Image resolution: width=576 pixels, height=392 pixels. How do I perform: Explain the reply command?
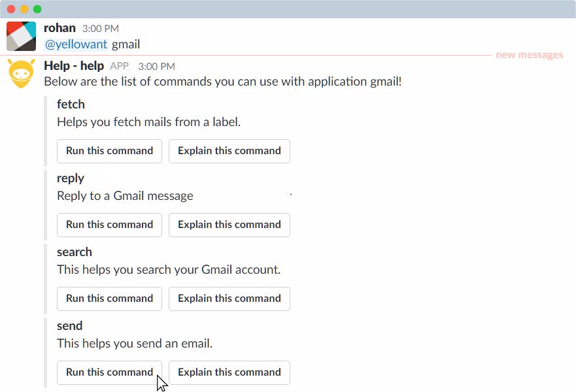[x=229, y=225]
